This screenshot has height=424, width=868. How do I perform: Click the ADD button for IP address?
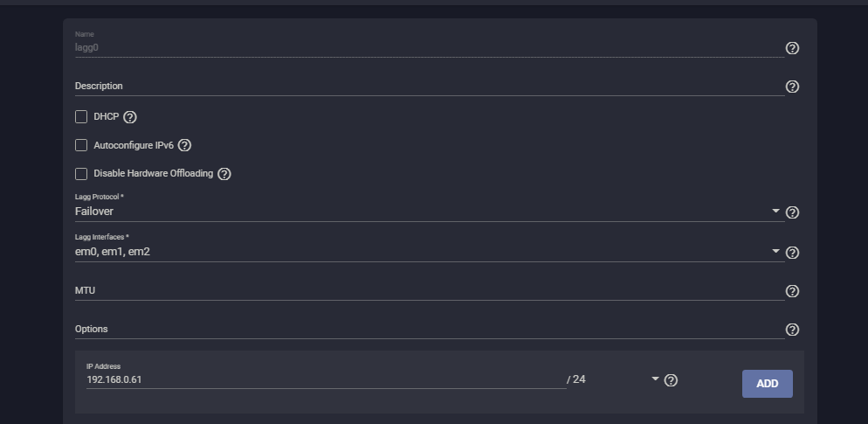click(768, 384)
